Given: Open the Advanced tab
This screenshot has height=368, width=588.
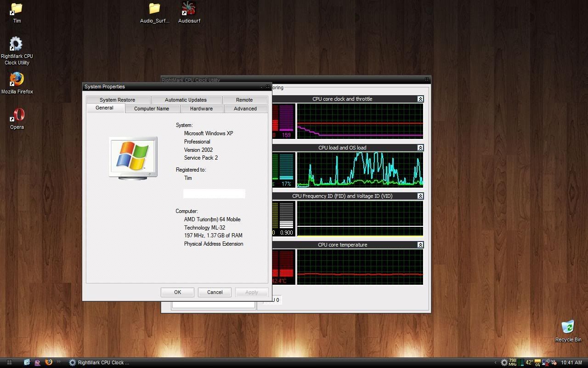Looking at the screenshot, I should [245, 109].
